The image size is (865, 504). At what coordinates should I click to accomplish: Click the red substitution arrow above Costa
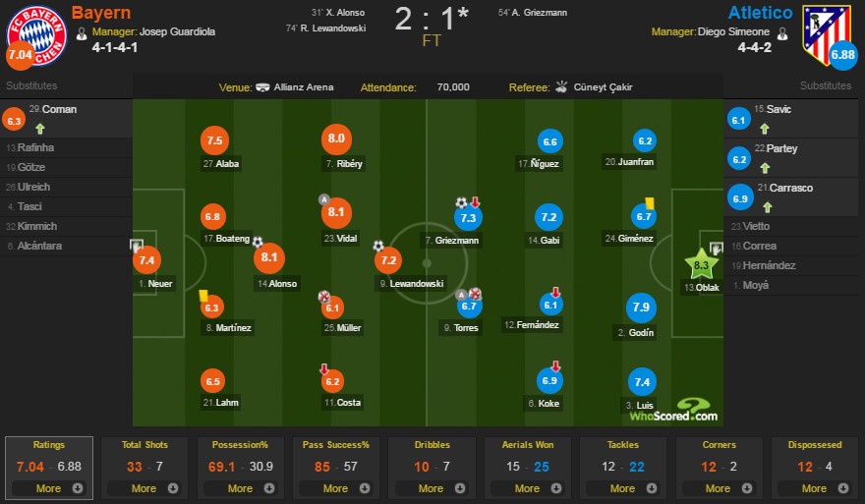tap(324, 369)
